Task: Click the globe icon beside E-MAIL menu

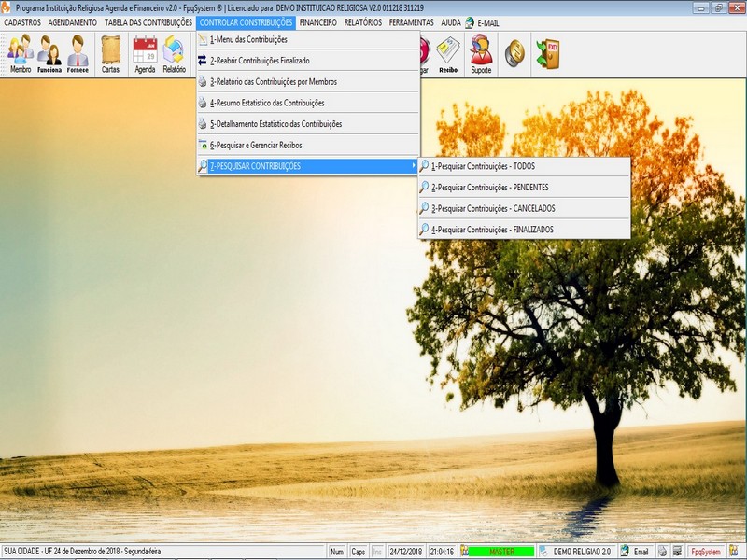Action: pos(470,22)
